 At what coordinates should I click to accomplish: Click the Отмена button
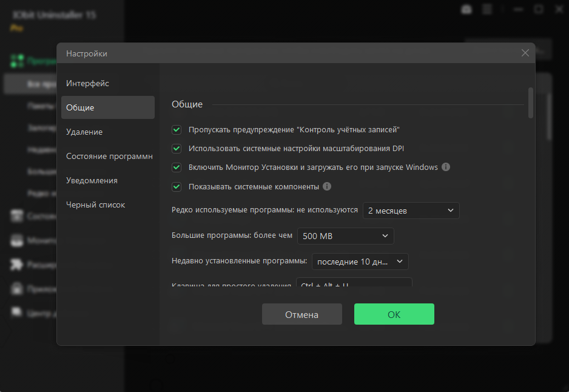coord(302,314)
